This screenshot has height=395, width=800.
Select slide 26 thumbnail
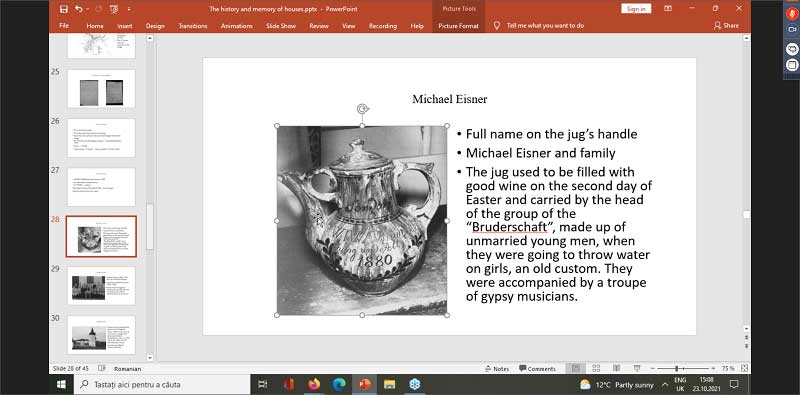[x=101, y=138]
